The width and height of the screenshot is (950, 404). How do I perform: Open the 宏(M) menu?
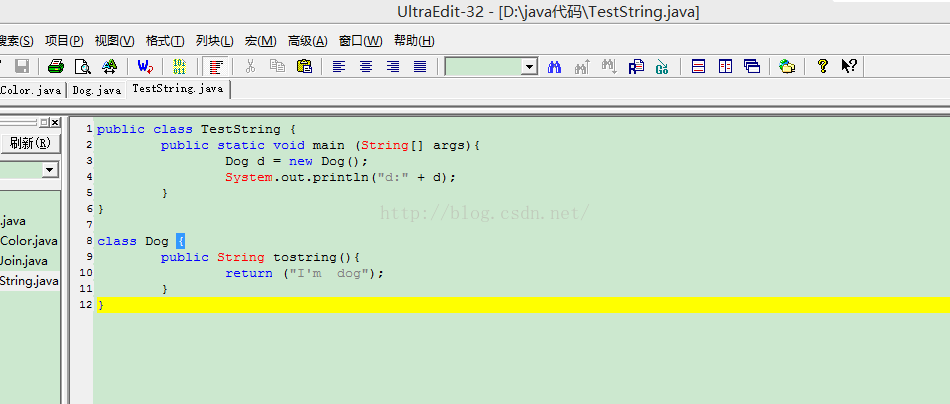(x=261, y=41)
